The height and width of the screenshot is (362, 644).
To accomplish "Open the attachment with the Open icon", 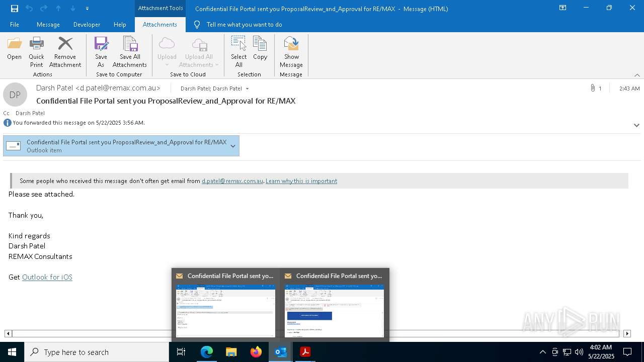I will coord(14,48).
